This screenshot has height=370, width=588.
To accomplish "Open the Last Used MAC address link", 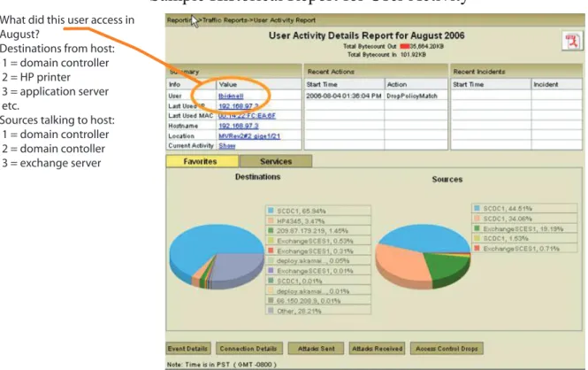I will [x=247, y=116].
